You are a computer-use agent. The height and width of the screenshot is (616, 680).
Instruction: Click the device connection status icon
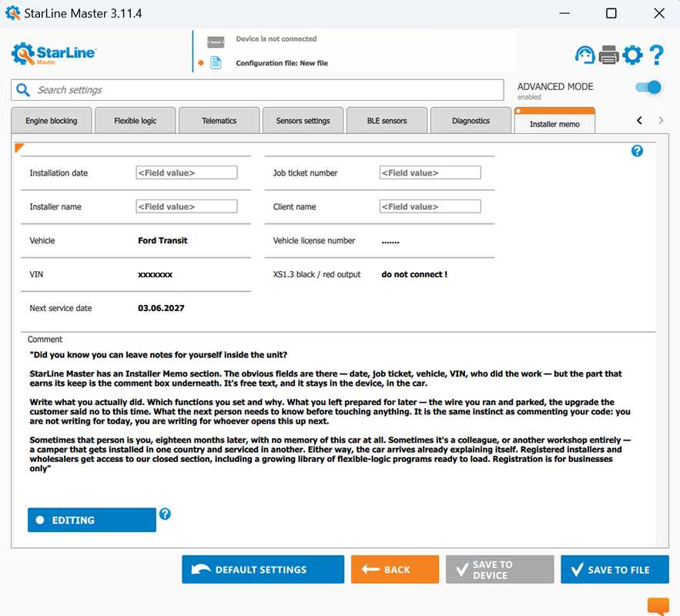[216, 42]
